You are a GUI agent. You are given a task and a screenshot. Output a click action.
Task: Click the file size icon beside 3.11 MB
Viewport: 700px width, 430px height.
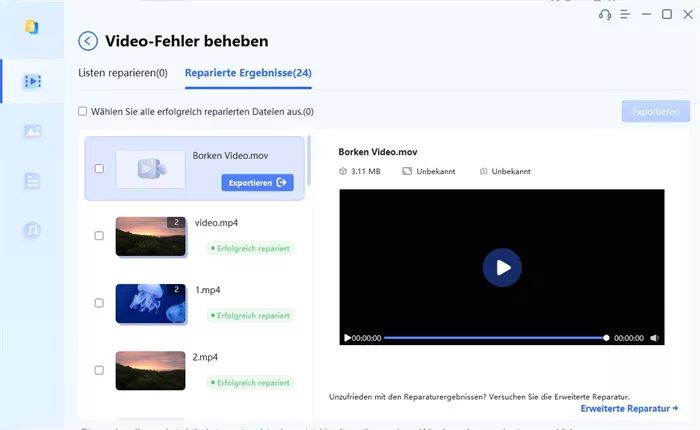pos(343,171)
